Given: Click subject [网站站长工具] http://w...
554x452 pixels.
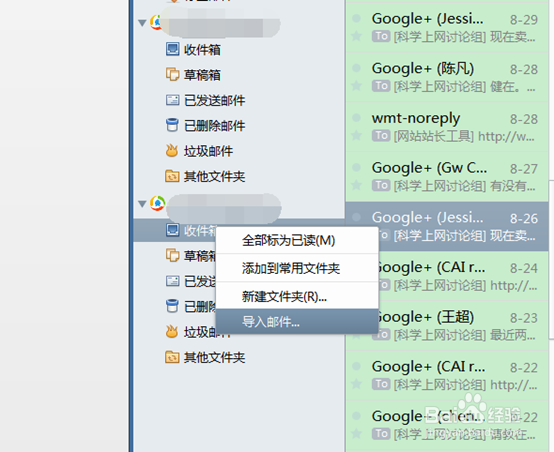Looking at the screenshot, I should tap(464, 136).
